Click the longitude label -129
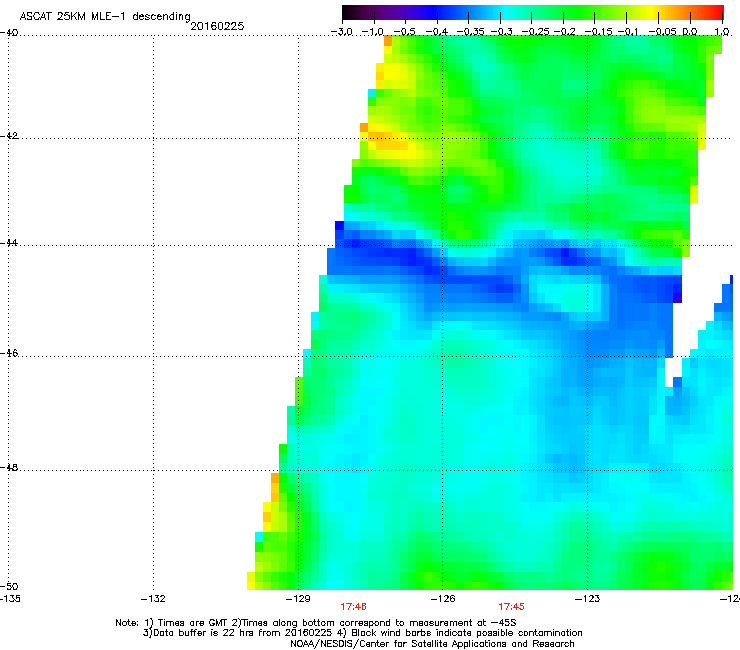 (x=298, y=599)
